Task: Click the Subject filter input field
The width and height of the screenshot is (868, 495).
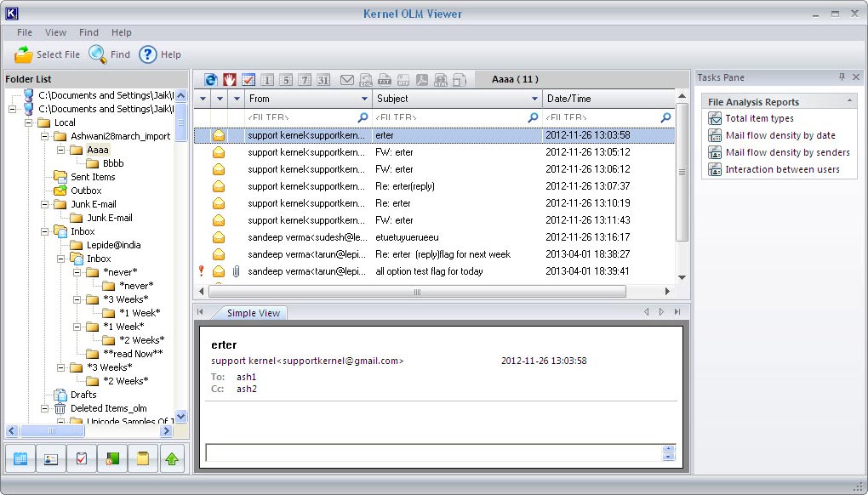Action: [x=457, y=117]
